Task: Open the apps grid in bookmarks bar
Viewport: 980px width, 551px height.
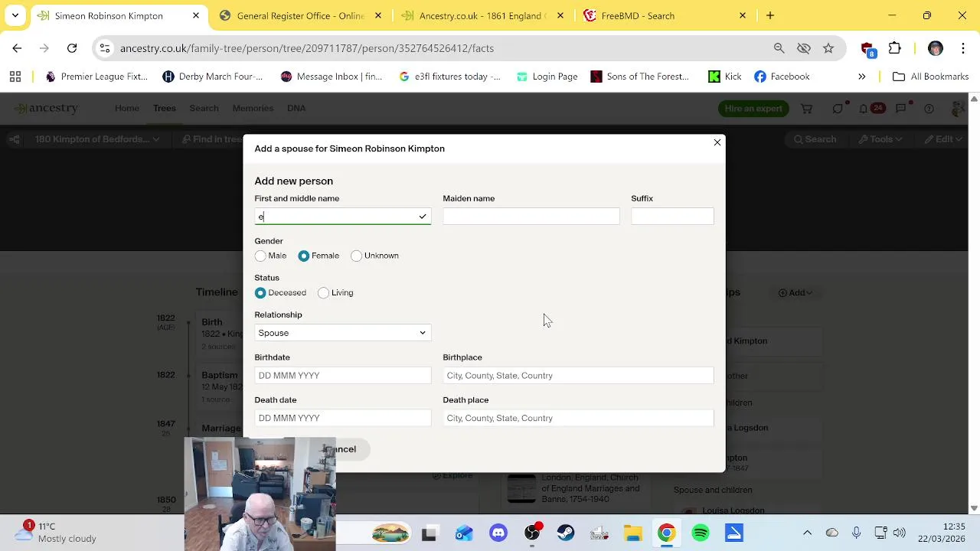Action: 15,77
